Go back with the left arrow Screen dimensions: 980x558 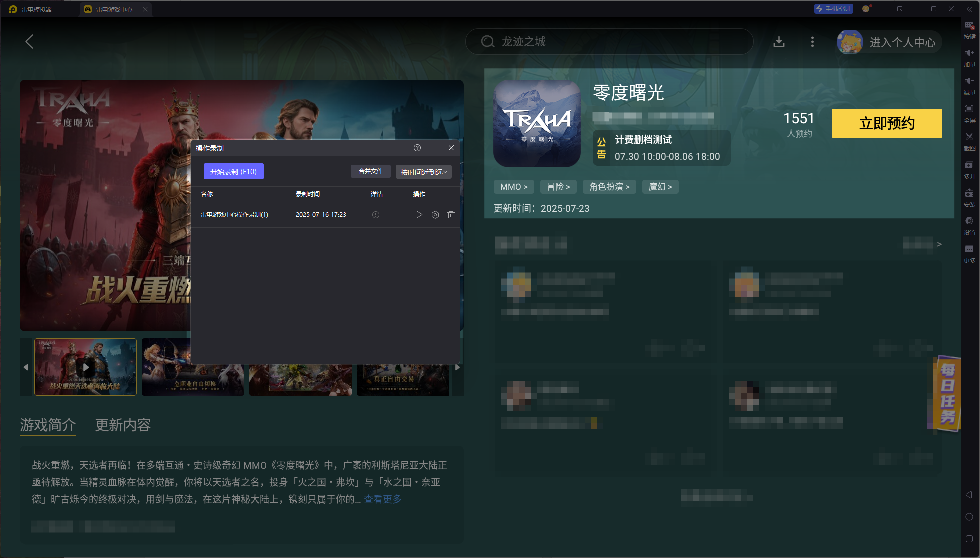click(x=29, y=42)
